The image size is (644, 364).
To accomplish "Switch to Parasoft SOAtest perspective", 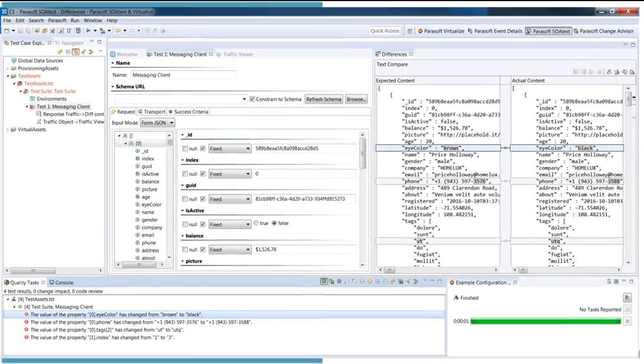I will click(548, 31).
